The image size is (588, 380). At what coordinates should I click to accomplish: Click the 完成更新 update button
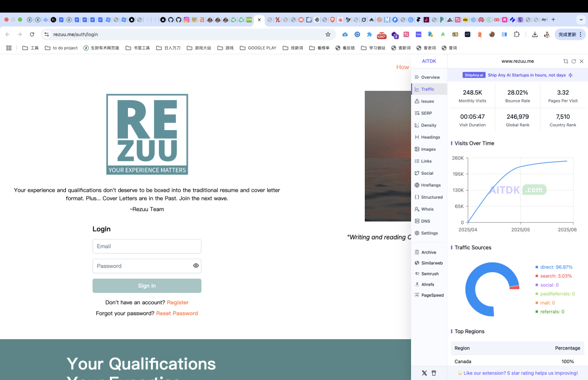point(569,34)
